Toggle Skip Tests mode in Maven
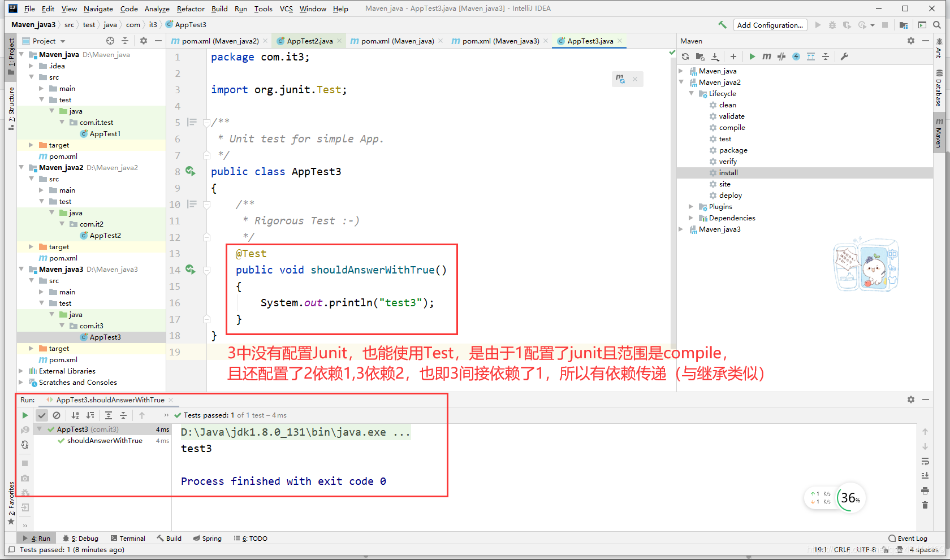This screenshot has height=560, width=950. 796,57
